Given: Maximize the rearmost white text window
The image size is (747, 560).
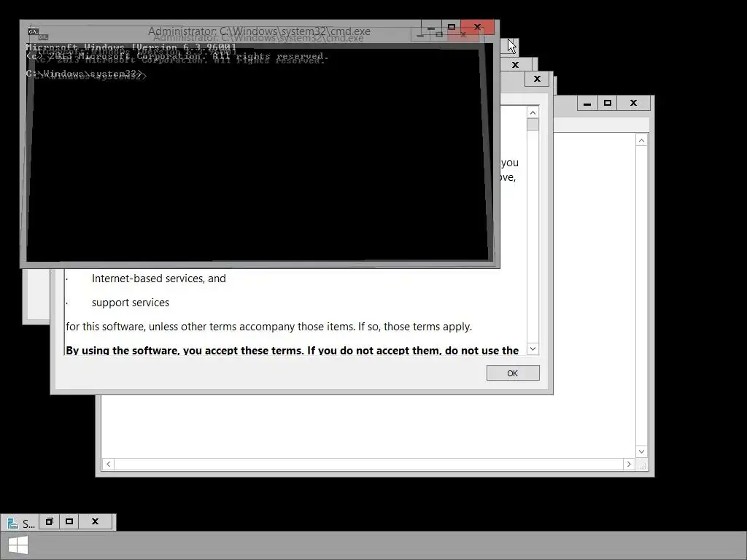Looking at the screenshot, I should (608, 103).
